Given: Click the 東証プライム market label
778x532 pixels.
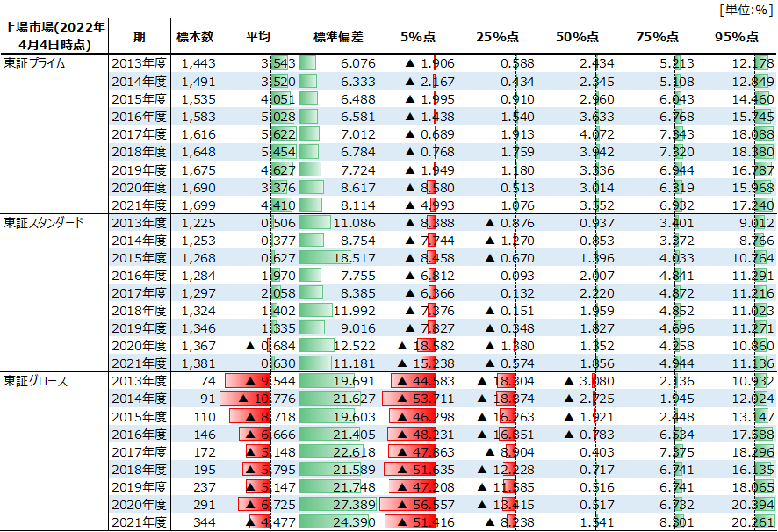Looking at the screenshot, I should 34,64.
